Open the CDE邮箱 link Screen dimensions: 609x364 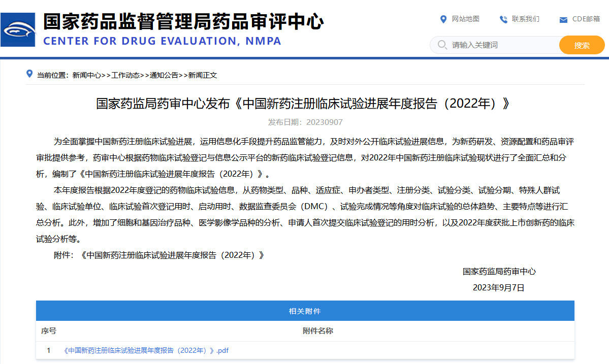[586, 19]
